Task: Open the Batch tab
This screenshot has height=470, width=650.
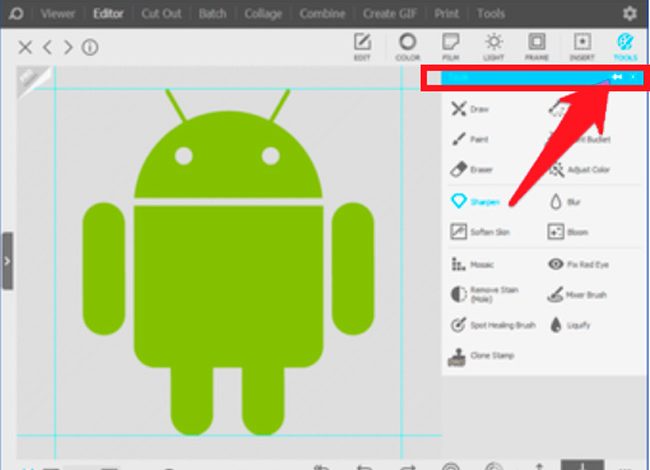Action: (x=212, y=14)
